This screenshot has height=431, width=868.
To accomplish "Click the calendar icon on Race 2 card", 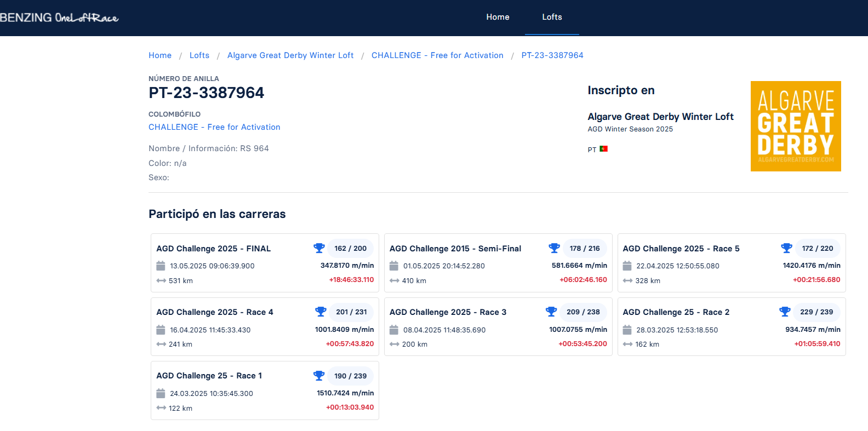I will click(x=627, y=330).
